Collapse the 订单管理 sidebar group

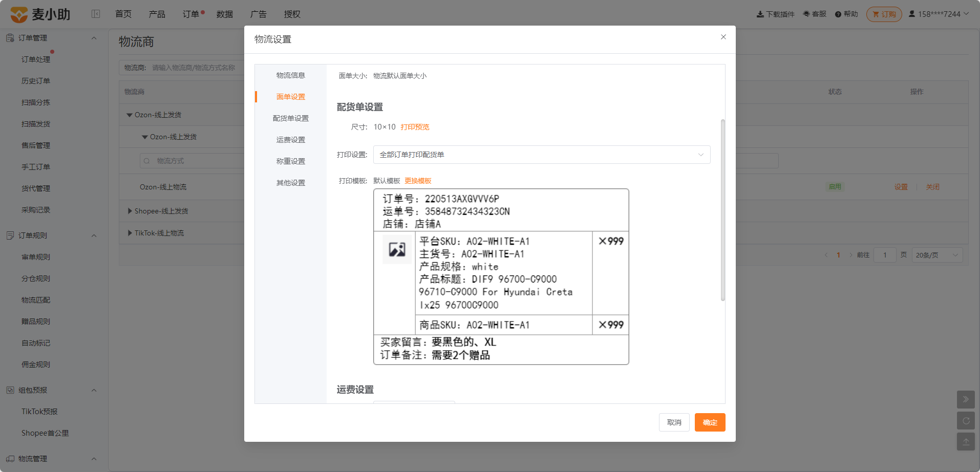coord(94,38)
